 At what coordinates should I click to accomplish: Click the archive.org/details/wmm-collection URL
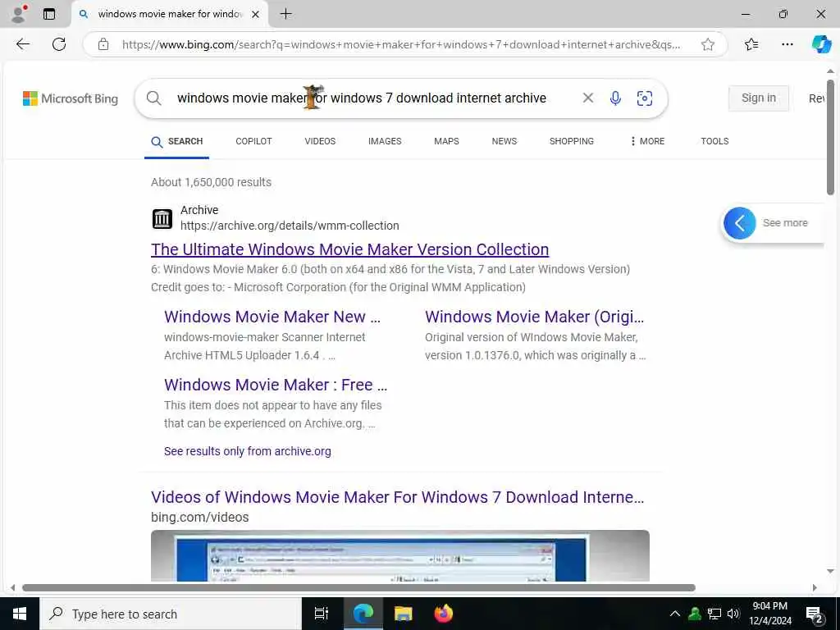tap(290, 226)
